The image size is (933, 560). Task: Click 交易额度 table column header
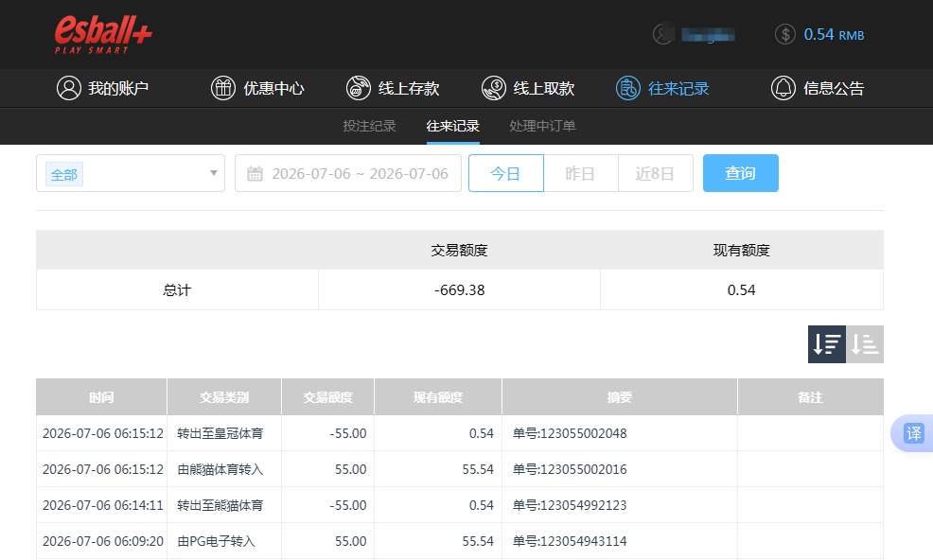point(327,397)
